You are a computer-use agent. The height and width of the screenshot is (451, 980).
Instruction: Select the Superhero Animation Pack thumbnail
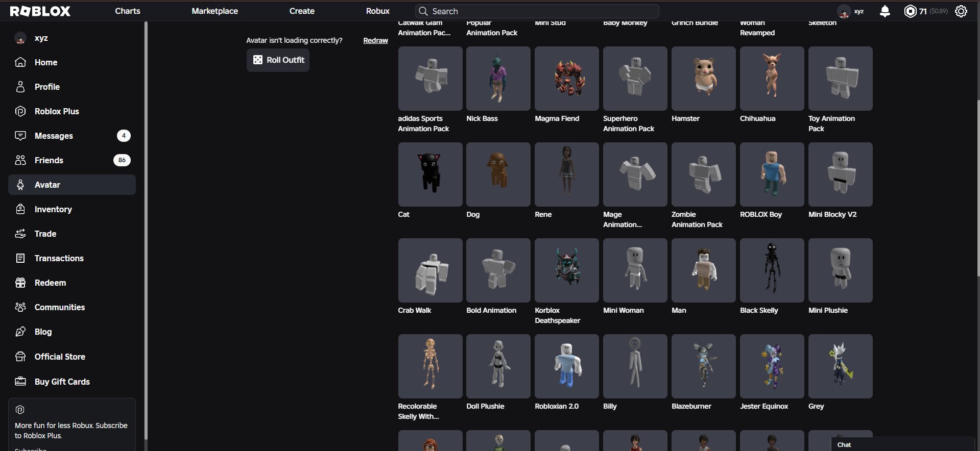635,79
